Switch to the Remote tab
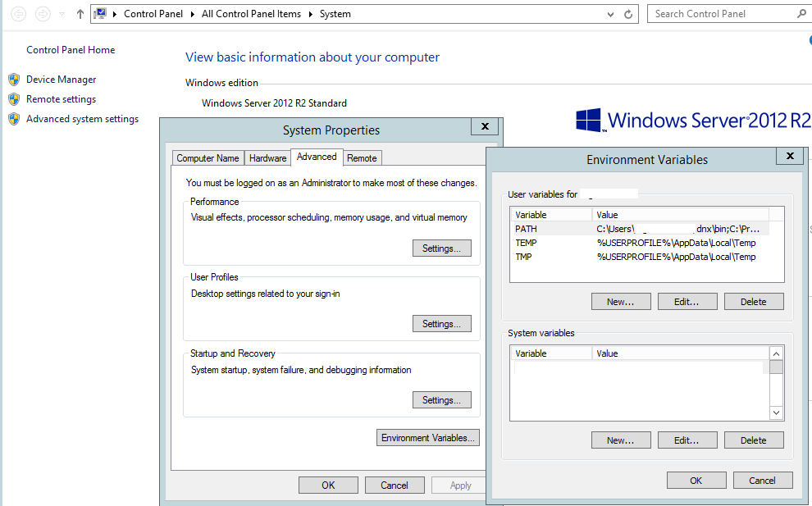The height and width of the screenshot is (506, 812). click(x=362, y=158)
